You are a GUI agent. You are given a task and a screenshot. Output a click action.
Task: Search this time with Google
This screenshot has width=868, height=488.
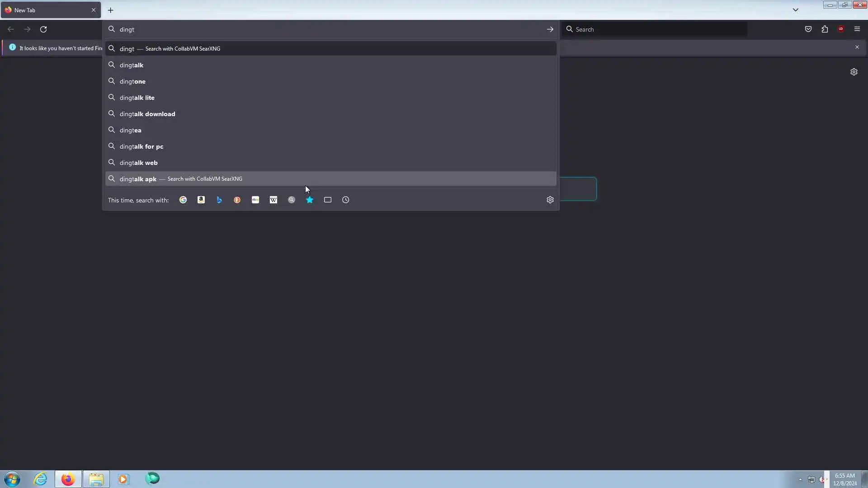pyautogui.click(x=183, y=200)
